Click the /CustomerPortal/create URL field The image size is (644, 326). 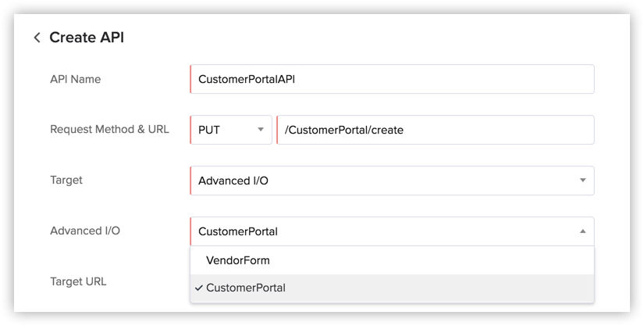pyautogui.click(x=433, y=130)
